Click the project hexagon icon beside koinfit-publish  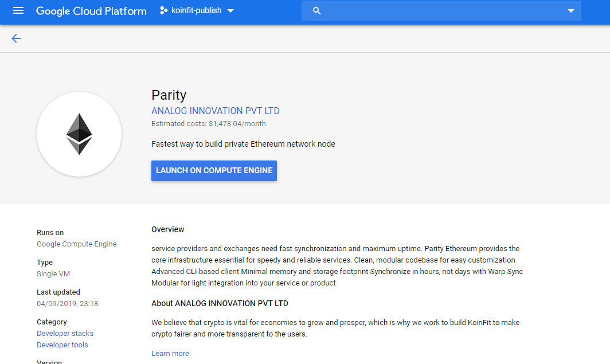pyautogui.click(x=163, y=10)
